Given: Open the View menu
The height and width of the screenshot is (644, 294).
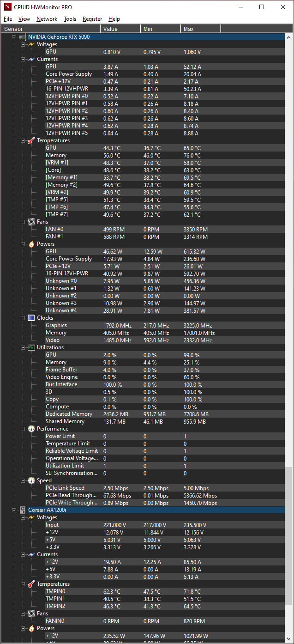Looking at the screenshot, I should click(x=24, y=19).
